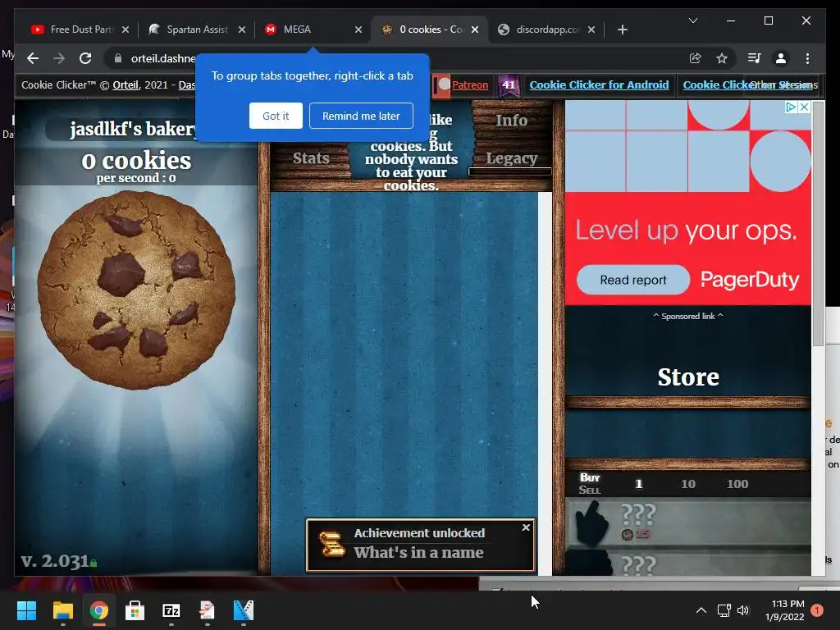Open the Info panel
This screenshot has height=630, width=840.
pos(511,120)
